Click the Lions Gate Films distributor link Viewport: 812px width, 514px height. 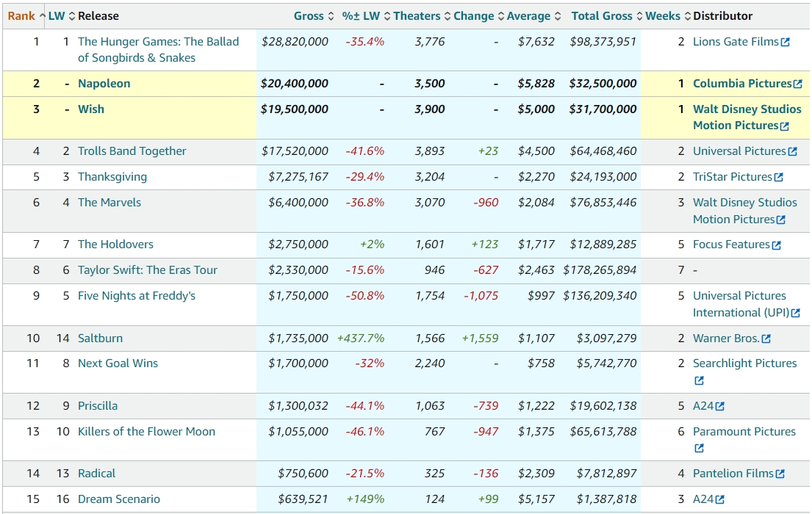tap(736, 42)
